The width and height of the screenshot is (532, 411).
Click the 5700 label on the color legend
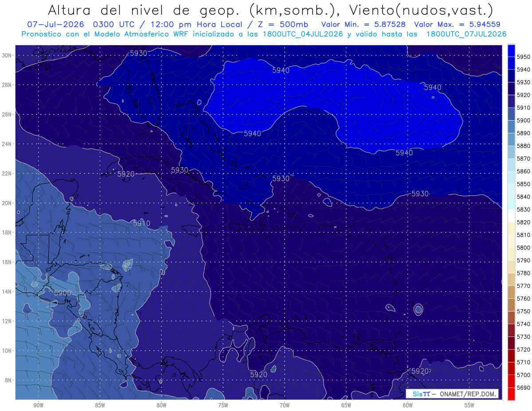[524, 375]
